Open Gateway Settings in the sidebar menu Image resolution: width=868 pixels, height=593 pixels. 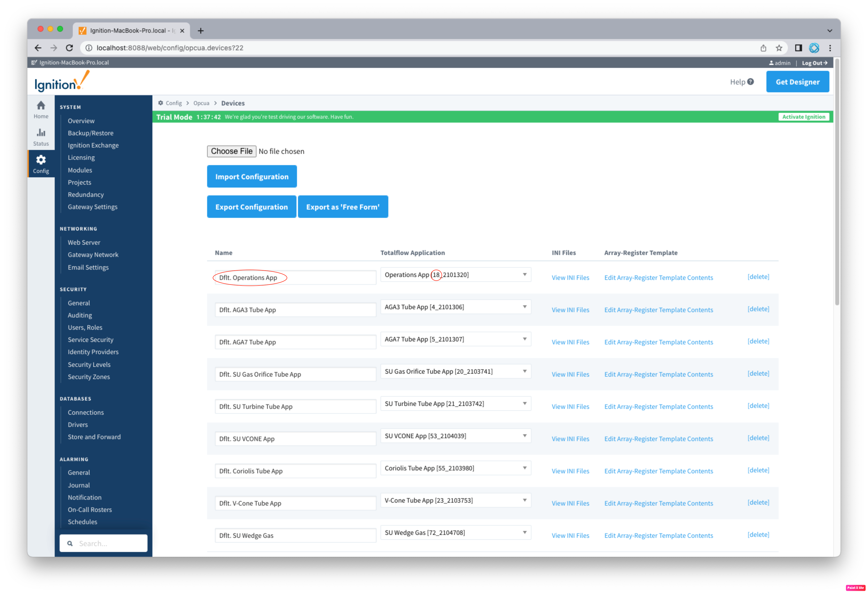(92, 207)
